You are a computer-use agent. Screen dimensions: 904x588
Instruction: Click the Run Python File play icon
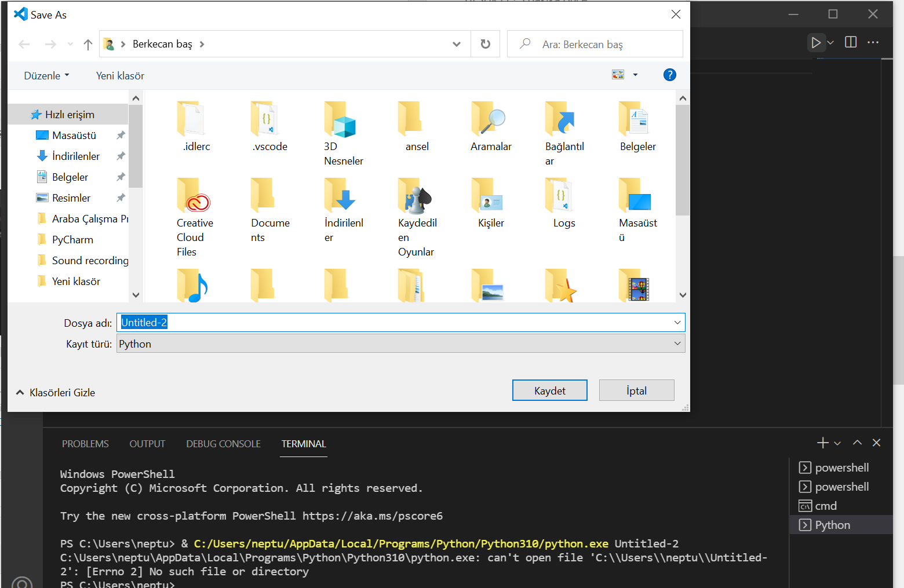pyautogui.click(x=815, y=42)
